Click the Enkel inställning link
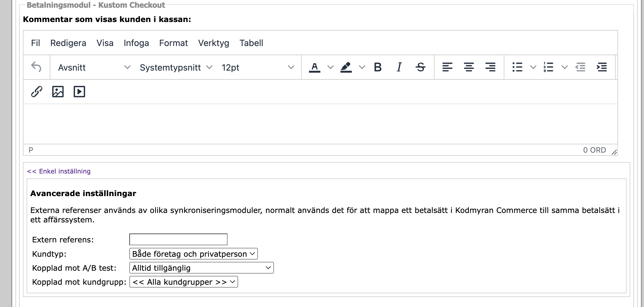Viewport: 644px width, 307px height. point(59,171)
